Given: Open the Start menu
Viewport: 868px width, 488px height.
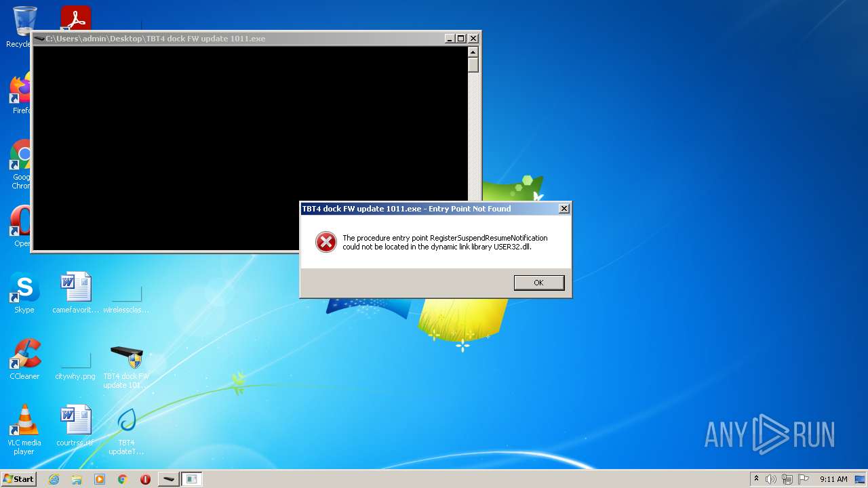Looking at the screenshot, I should click(18, 479).
